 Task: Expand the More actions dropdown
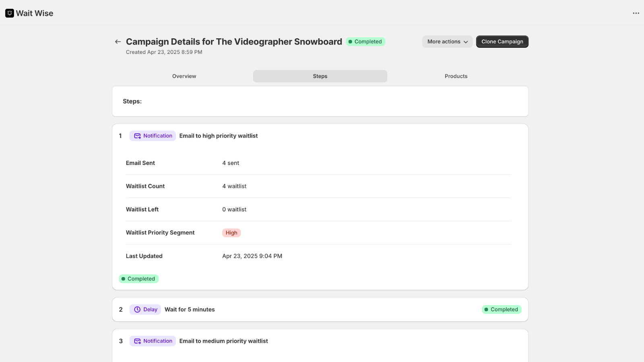(x=447, y=41)
